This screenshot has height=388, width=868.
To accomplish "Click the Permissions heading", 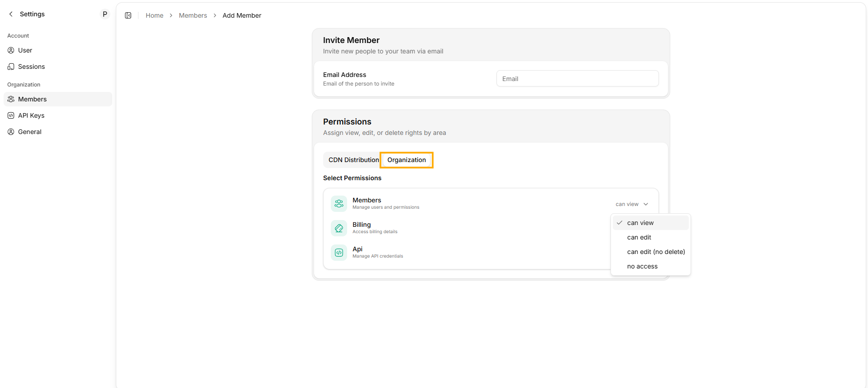I will (347, 122).
